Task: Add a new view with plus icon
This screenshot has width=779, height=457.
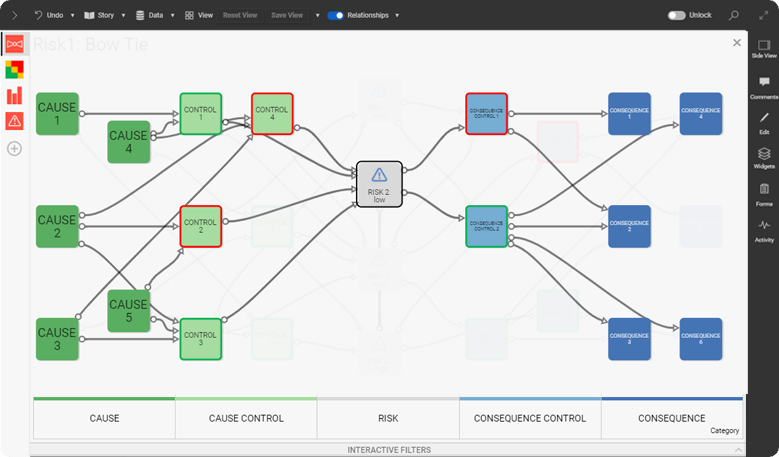Action: click(14, 148)
